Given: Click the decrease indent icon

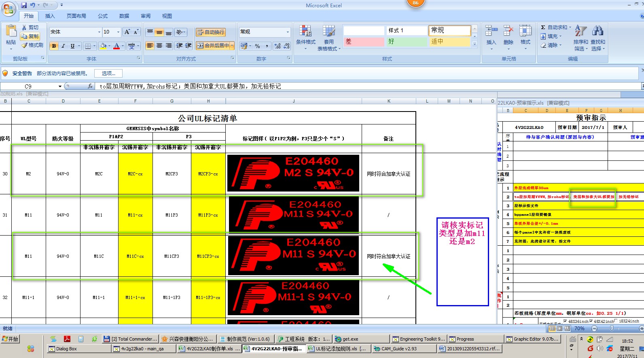Looking at the screenshot, I should [179, 46].
